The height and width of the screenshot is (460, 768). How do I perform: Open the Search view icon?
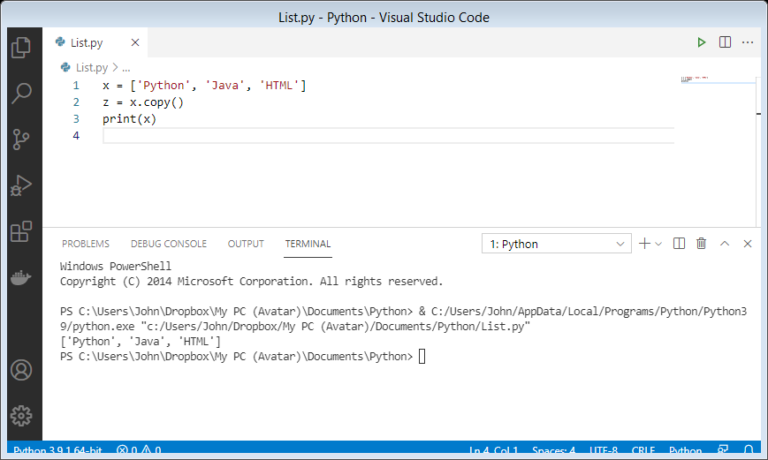click(21, 93)
